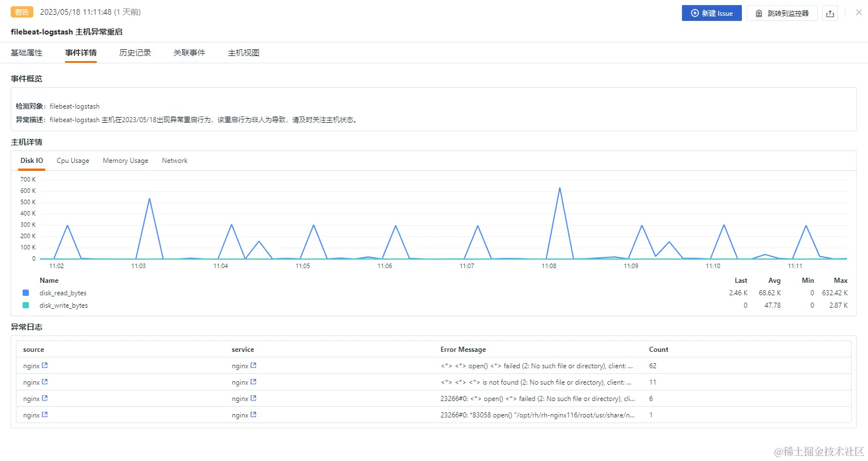Click the 11:05 time axis label
Screen dimensions: 868x461
[x=303, y=266]
